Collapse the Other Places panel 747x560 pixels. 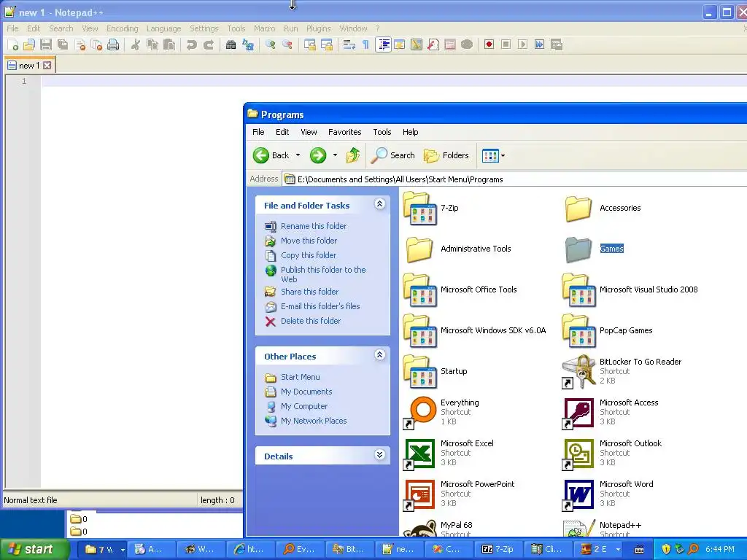click(x=379, y=355)
